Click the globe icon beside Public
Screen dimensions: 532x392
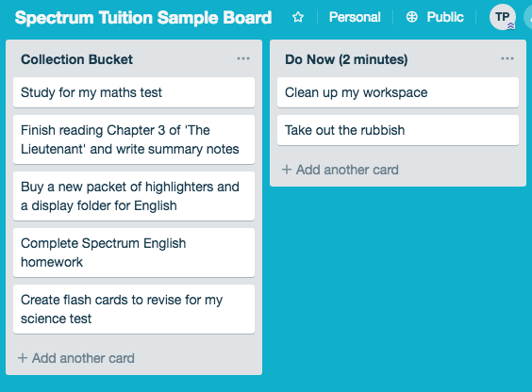tap(412, 17)
